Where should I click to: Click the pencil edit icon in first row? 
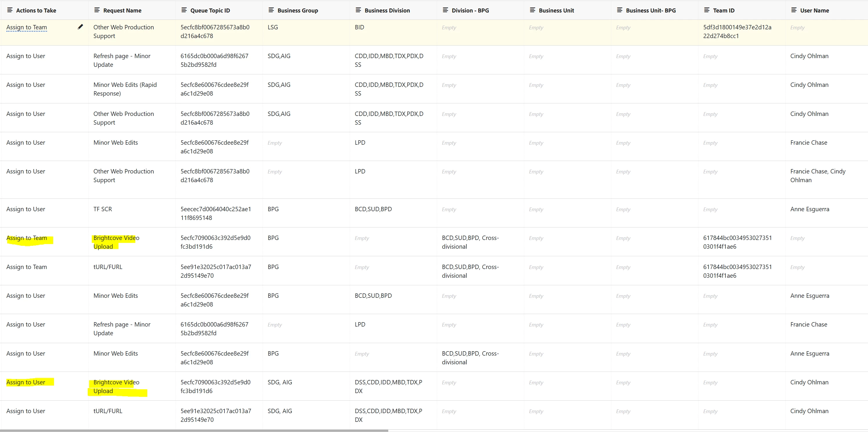(x=80, y=27)
